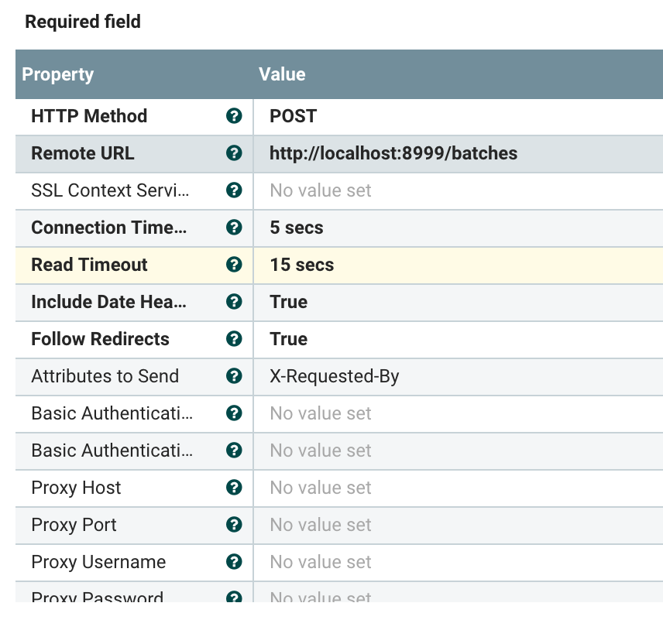
Task: Click the help icon beside Attributes to Send
Action: tap(234, 376)
